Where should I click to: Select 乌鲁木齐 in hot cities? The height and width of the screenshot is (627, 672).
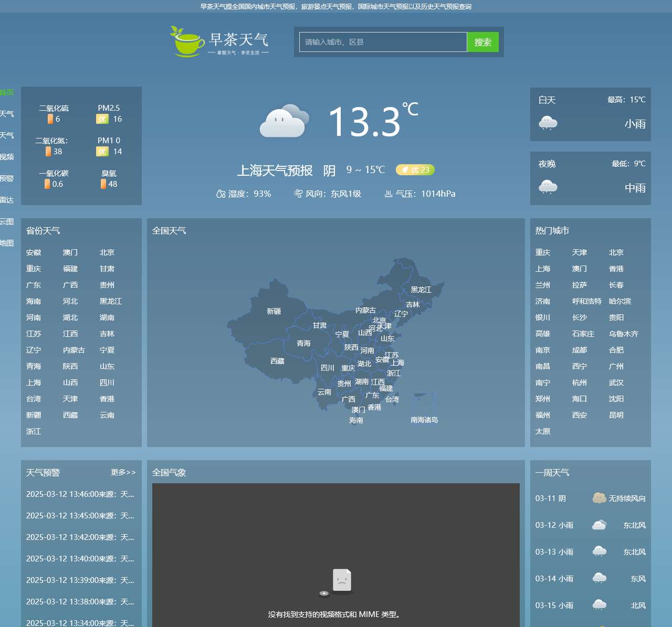click(x=623, y=334)
